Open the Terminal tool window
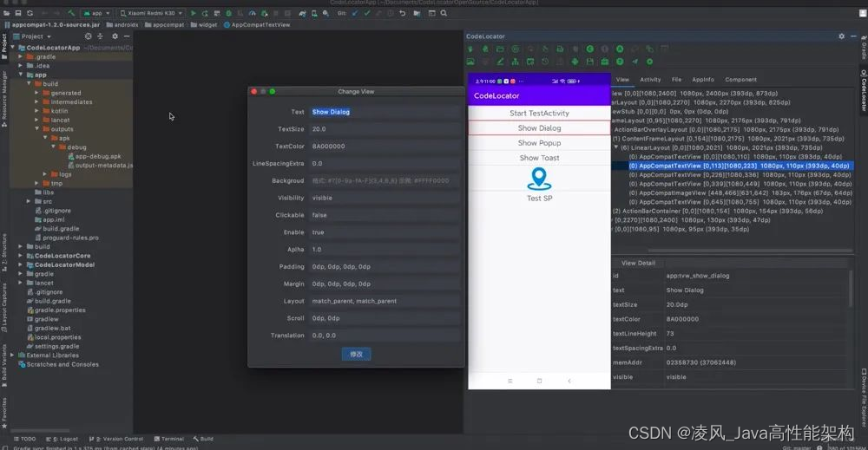This screenshot has width=868, height=450. pos(169,439)
